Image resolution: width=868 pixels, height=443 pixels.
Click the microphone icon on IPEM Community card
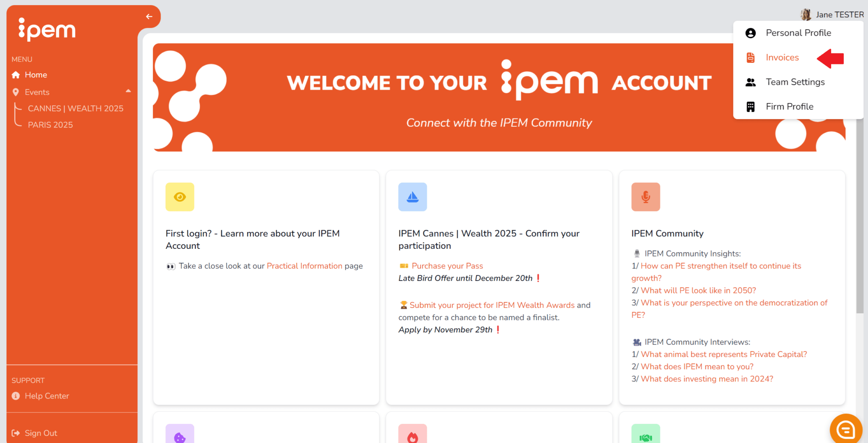(x=645, y=197)
